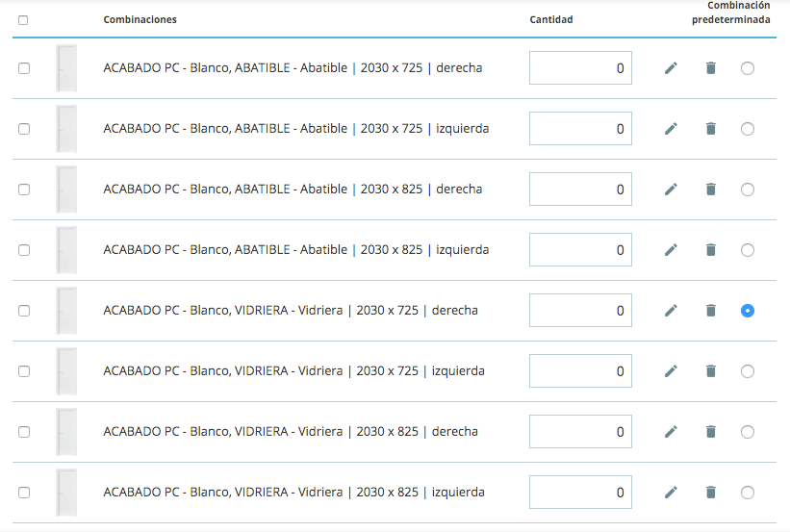The width and height of the screenshot is (790, 532).
Task: Check the Vidriera 2030 x 725 izquierda row
Action: click(x=24, y=371)
